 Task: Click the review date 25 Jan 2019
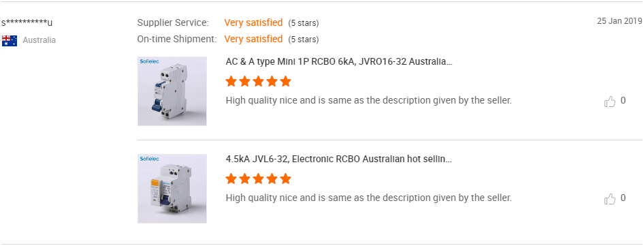619,21
